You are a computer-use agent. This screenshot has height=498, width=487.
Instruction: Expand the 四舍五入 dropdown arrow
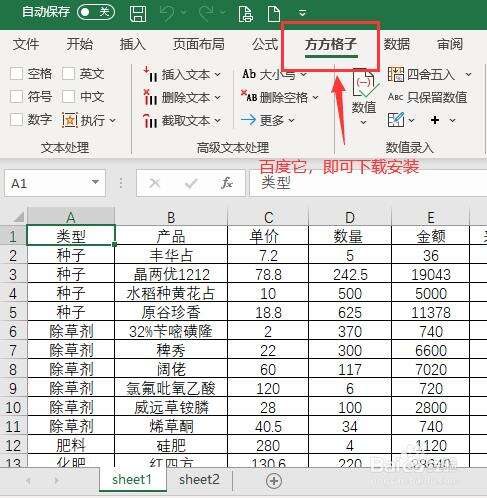pyautogui.click(x=468, y=75)
